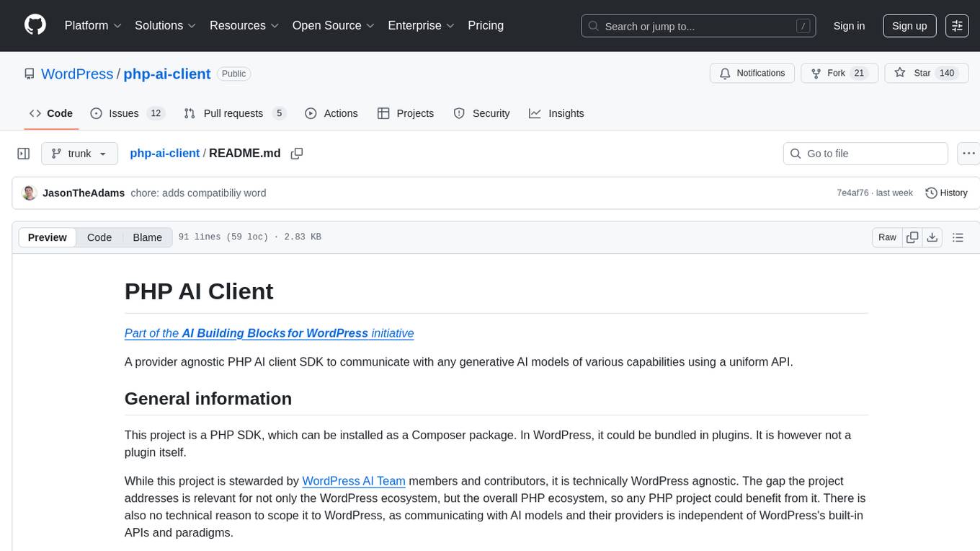Click the General information heading
The height and width of the screenshot is (551, 980).
coord(208,399)
